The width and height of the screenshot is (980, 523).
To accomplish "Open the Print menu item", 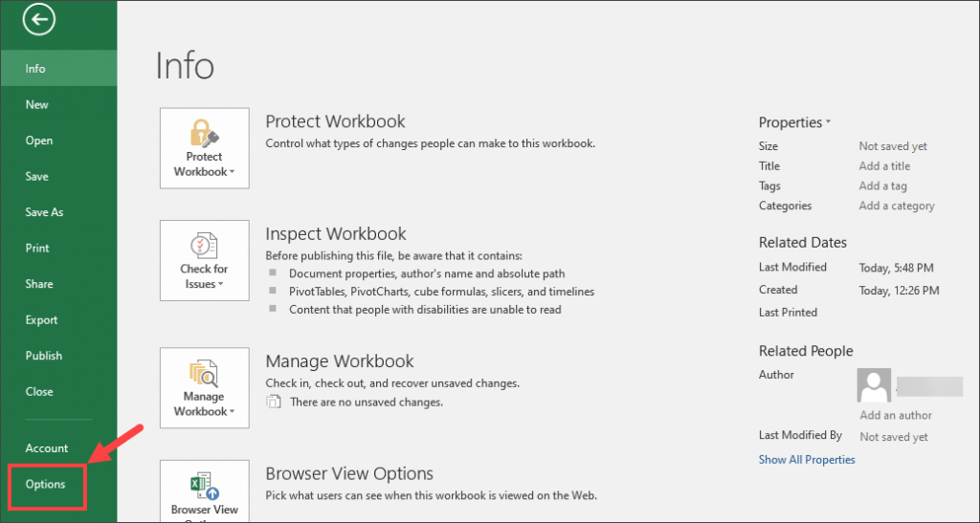I will click(37, 249).
